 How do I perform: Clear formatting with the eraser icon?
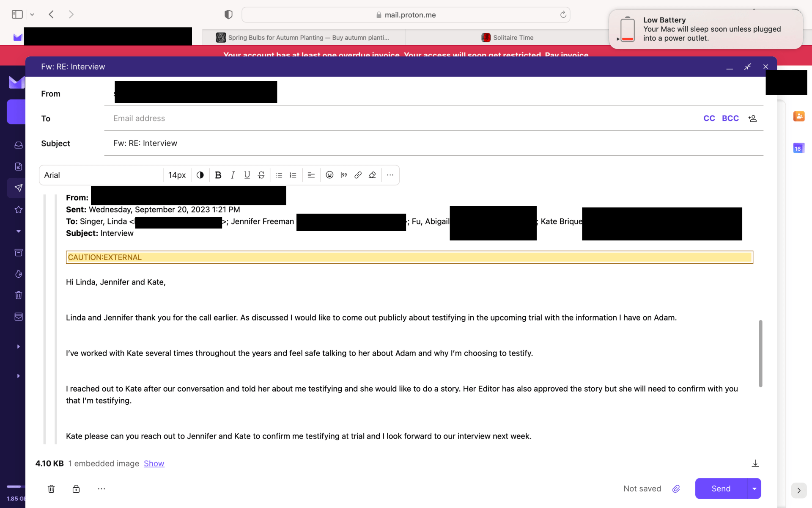coord(372,175)
